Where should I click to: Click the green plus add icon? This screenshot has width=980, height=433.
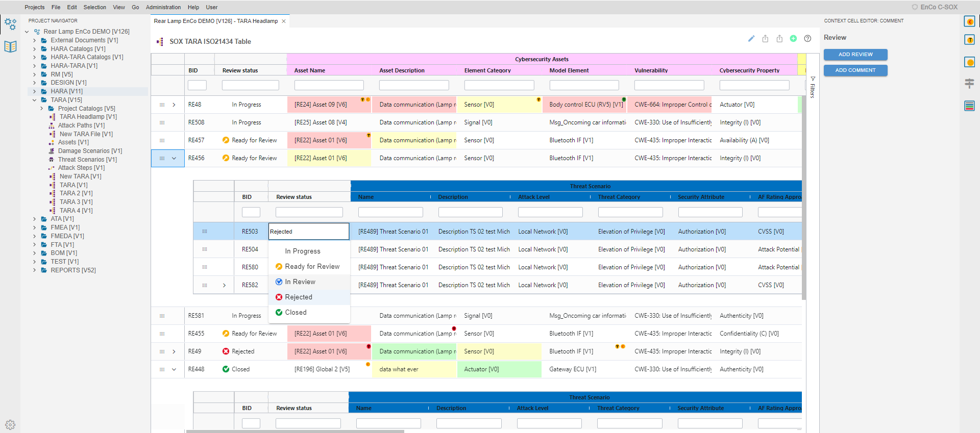(x=793, y=39)
